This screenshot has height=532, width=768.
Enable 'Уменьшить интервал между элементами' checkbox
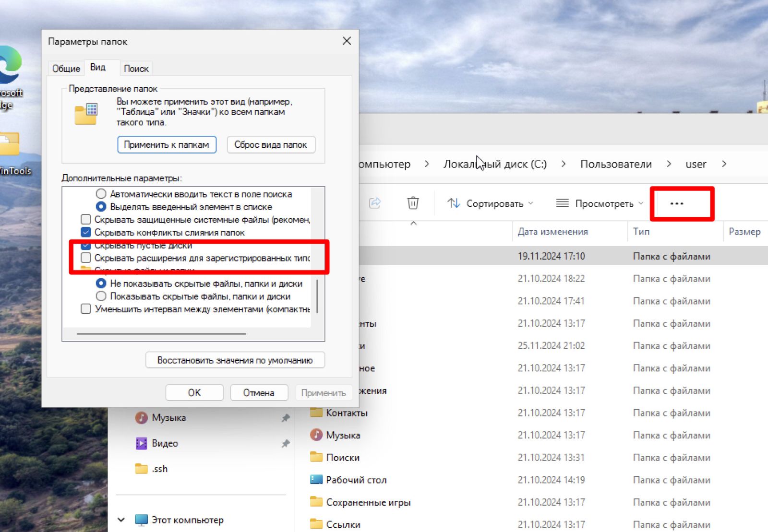click(x=86, y=309)
